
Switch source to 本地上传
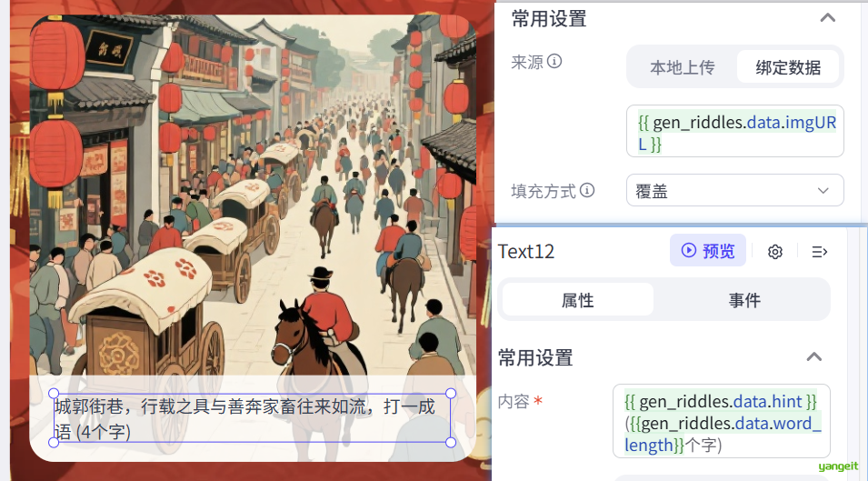click(683, 67)
